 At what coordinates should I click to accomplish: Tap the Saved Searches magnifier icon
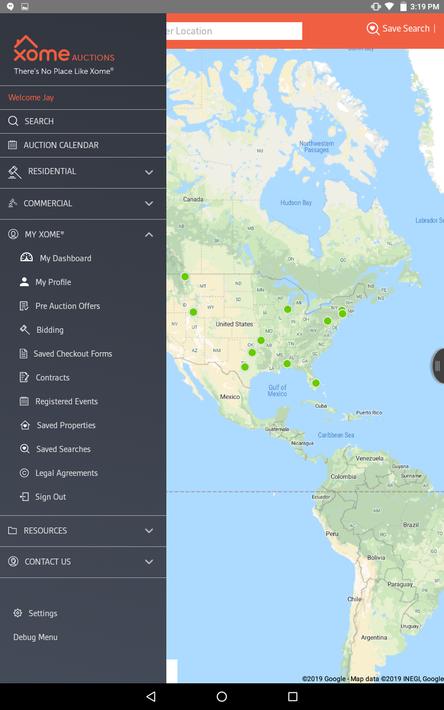point(25,449)
